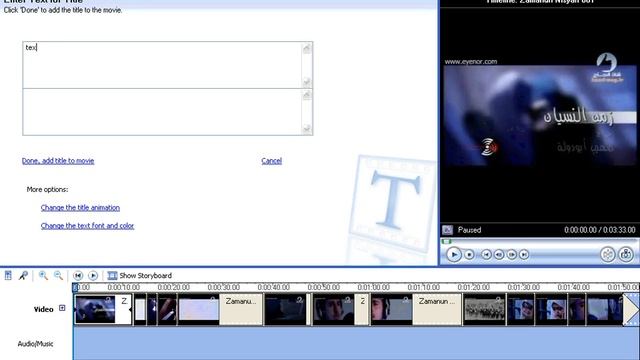Select the small 'Z' title clip near 0:00:57
This screenshot has width=640, height=360.
[362, 310]
